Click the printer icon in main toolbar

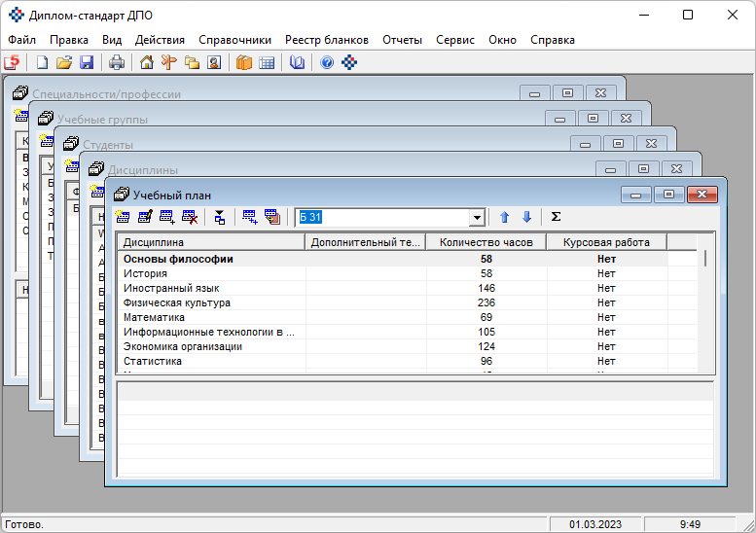(x=117, y=63)
